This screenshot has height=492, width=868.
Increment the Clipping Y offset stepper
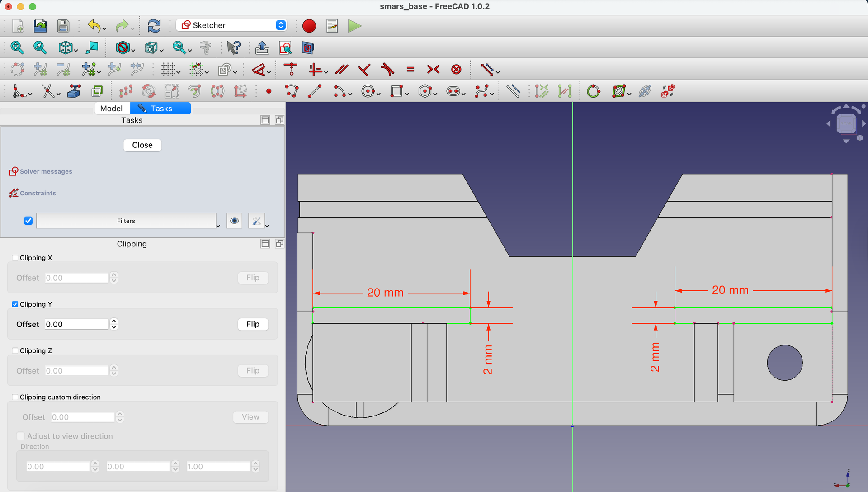(114, 321)
